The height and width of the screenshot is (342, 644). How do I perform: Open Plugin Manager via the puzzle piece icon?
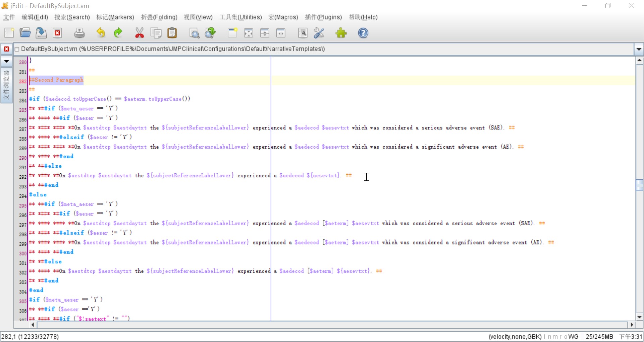point(341,33)
